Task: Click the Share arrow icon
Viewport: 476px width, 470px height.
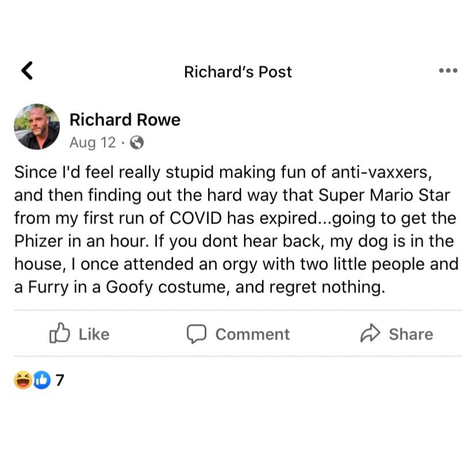Action: [x=371, y=334]
